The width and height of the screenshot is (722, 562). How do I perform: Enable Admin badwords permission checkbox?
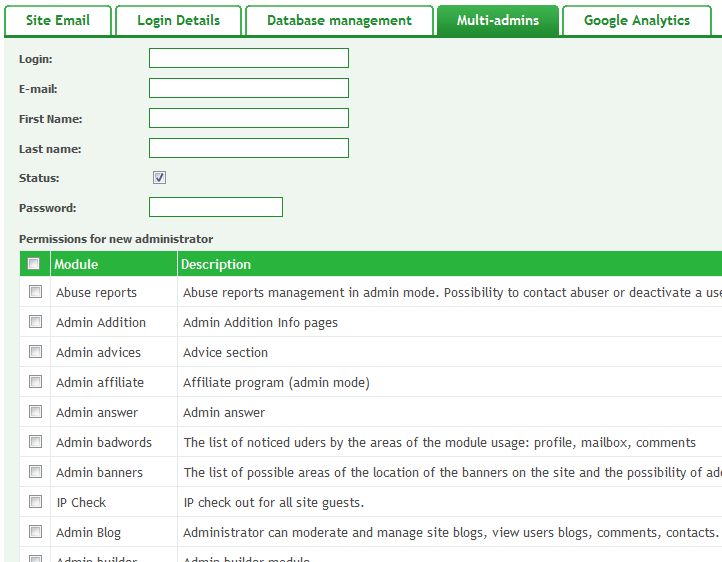(x=35, y=442)
